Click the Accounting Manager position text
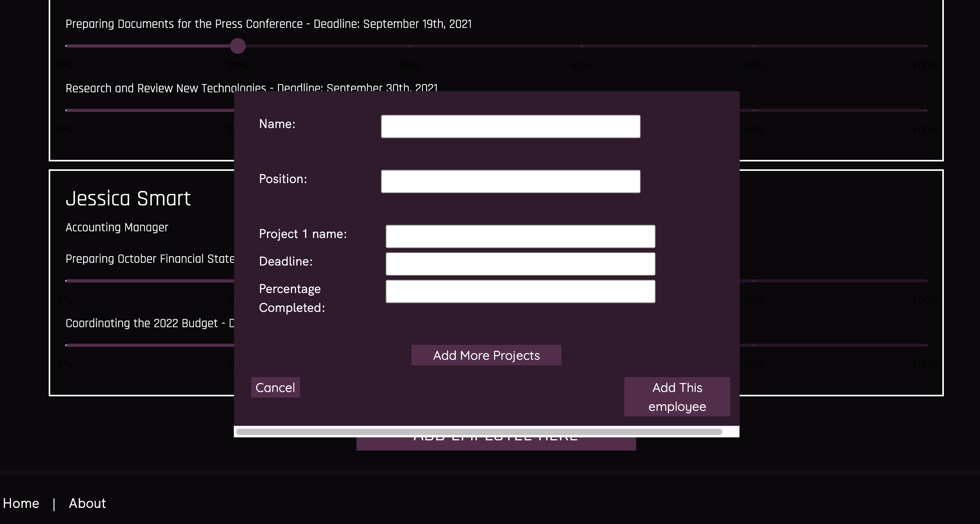Image resolution: width=980 pixels, height=524 pixels. 117,227
